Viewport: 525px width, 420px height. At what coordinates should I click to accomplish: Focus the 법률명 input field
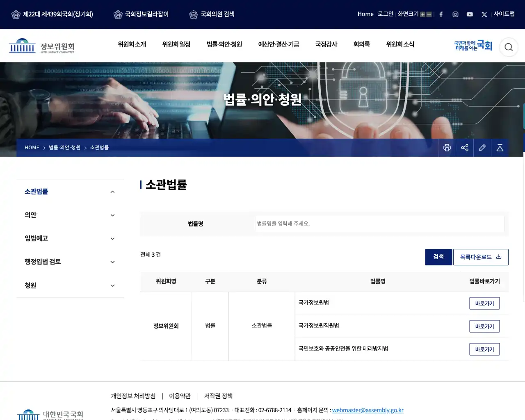[379, 224]
